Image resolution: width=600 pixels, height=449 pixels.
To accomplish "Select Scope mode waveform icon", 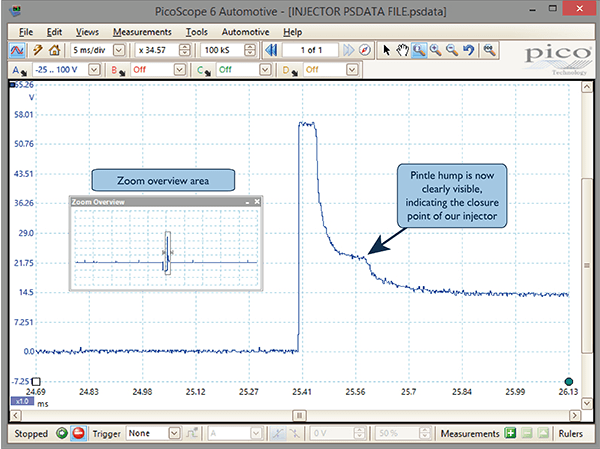I will 17,50.
